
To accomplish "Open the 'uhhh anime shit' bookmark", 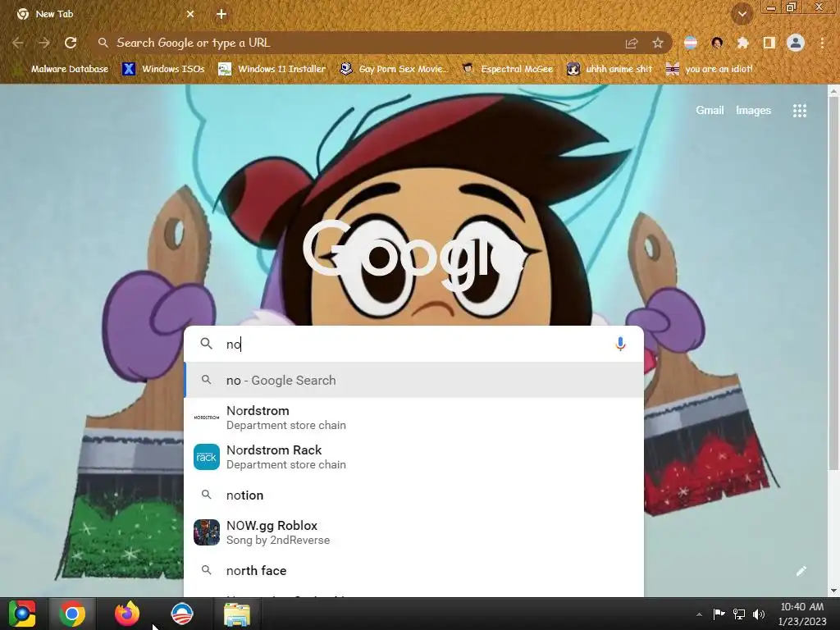I will (x=609, y=69).
